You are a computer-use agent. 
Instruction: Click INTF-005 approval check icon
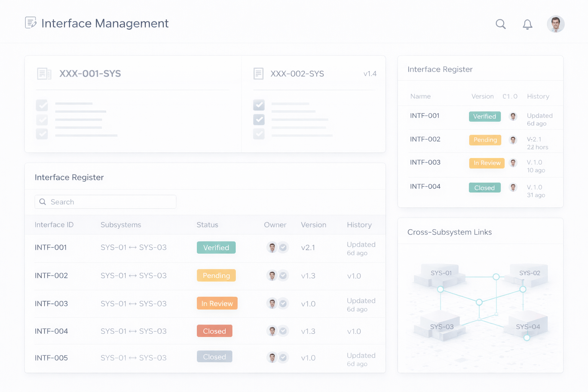pos(283,358)
